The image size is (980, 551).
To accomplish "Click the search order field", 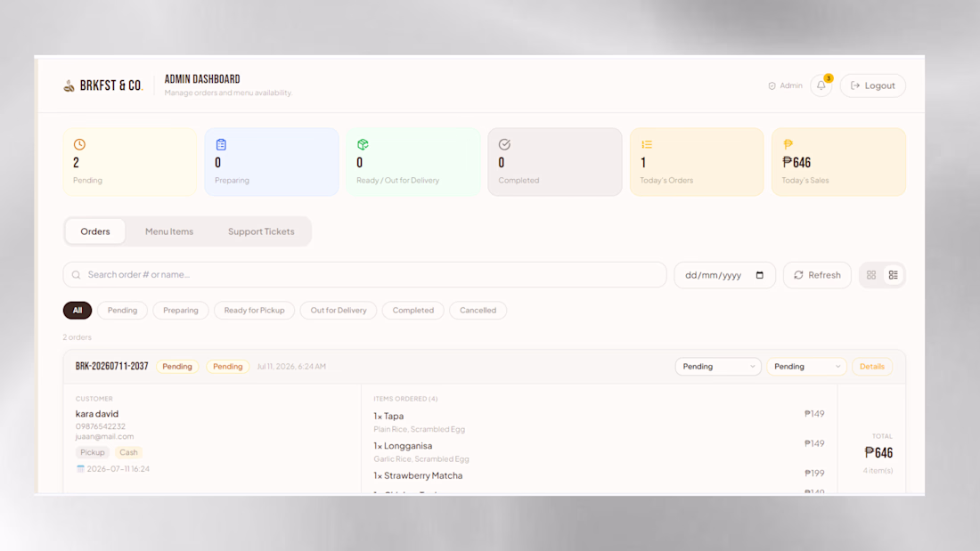I will (x=365, y=275).
